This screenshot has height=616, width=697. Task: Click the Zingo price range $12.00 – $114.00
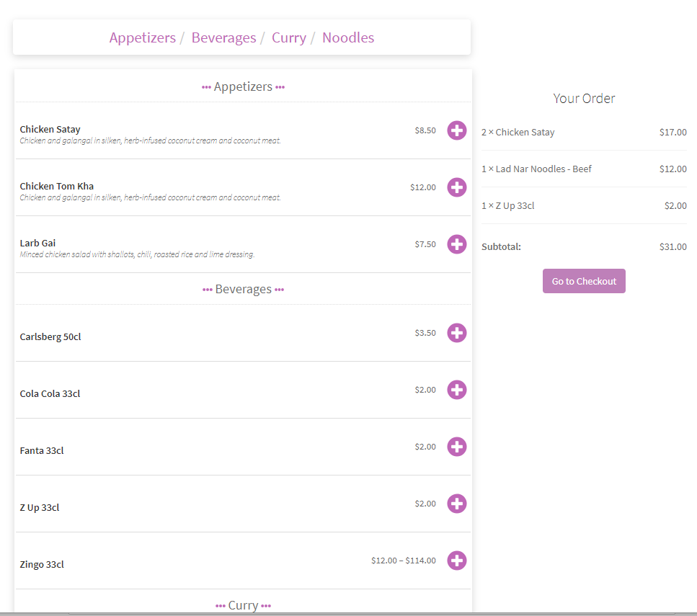[x=404, y=561]
